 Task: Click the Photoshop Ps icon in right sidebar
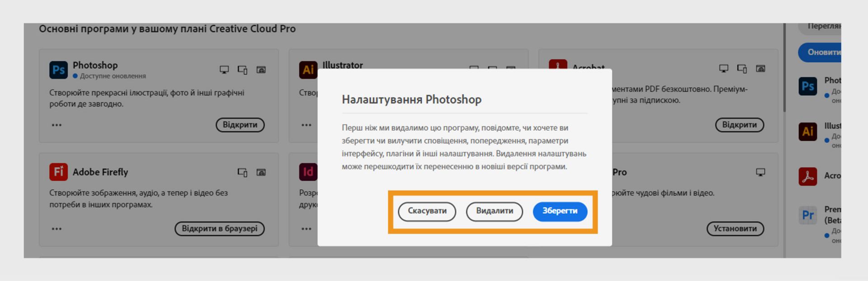tap(808, 86)
